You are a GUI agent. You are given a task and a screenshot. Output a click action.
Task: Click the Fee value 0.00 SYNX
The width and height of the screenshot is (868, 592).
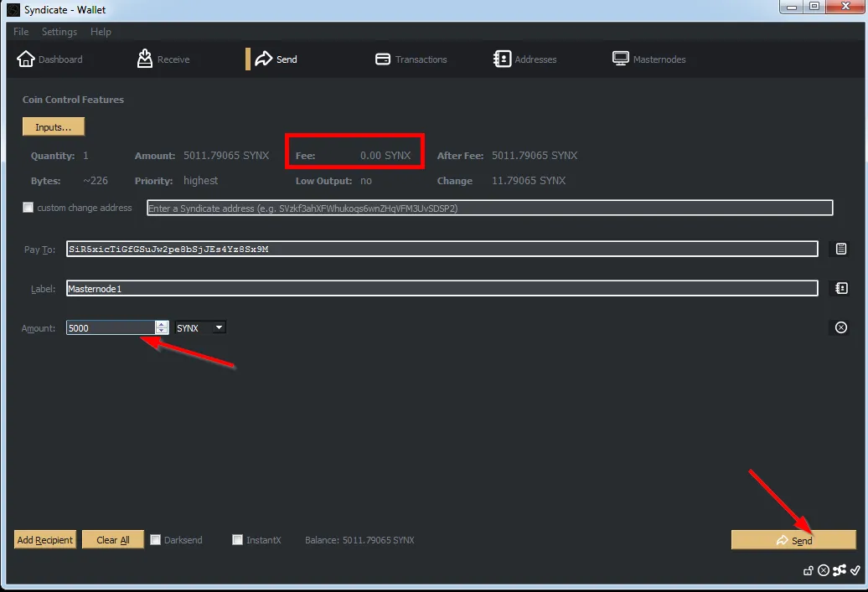(x=385, y=156)
